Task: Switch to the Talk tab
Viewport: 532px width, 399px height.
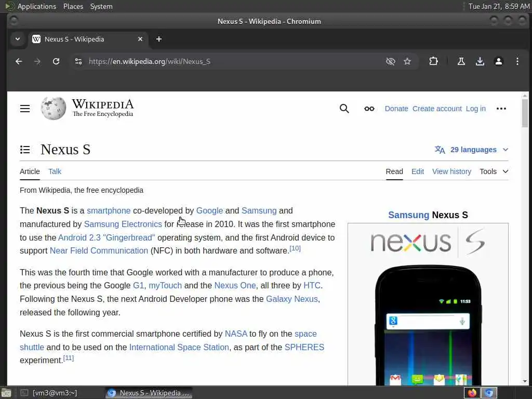Action: point(55,171)
